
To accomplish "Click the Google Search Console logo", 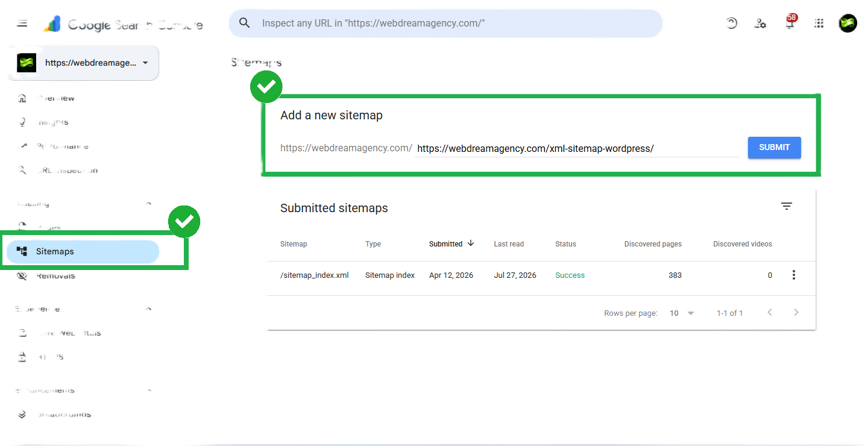I will pos(123,24).
